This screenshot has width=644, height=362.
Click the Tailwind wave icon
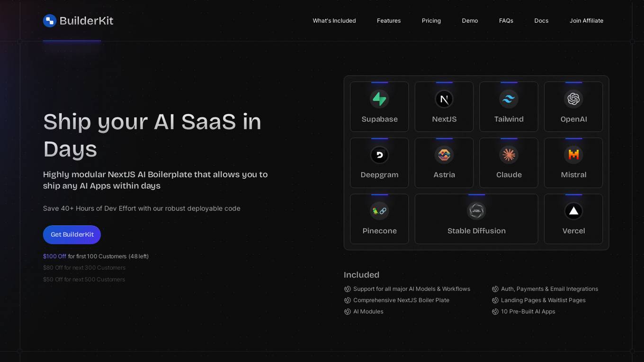(509, 99)
